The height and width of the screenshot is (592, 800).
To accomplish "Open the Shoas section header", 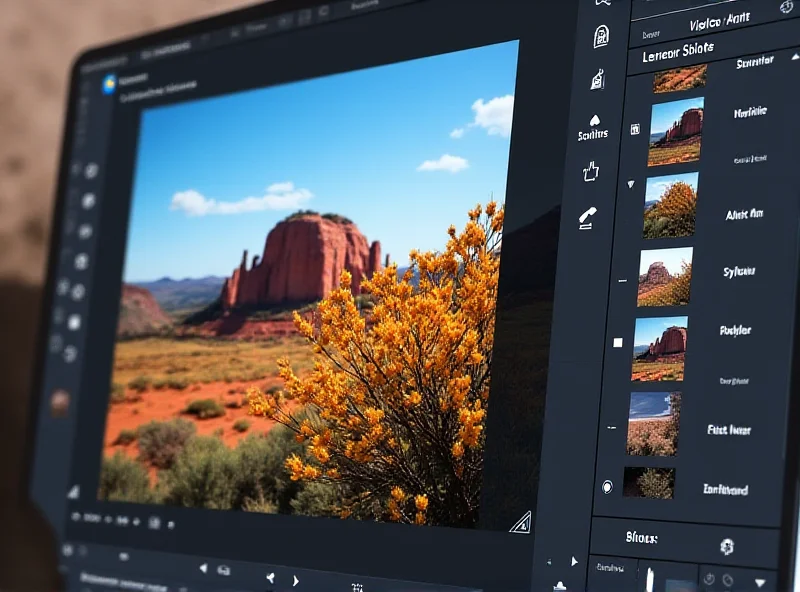I will [x=641, y=537].
